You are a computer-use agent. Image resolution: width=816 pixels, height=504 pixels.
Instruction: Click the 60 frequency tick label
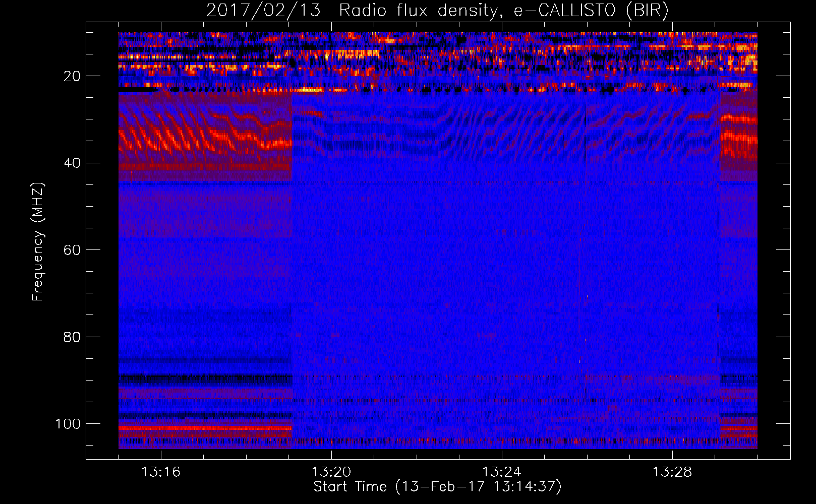coord(73,250)
